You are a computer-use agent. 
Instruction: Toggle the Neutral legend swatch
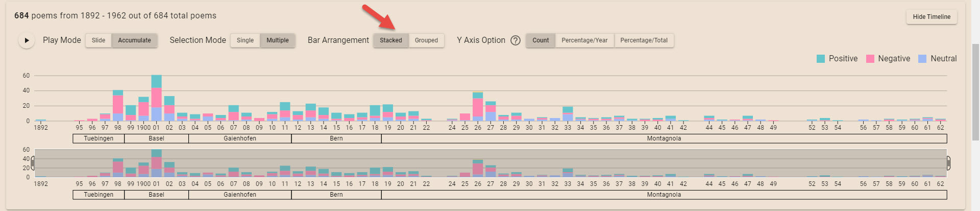tap(922, 59)
